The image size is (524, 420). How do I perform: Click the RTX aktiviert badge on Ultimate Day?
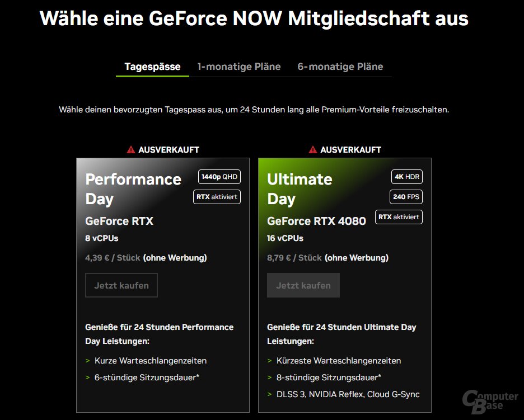(399, 216)
